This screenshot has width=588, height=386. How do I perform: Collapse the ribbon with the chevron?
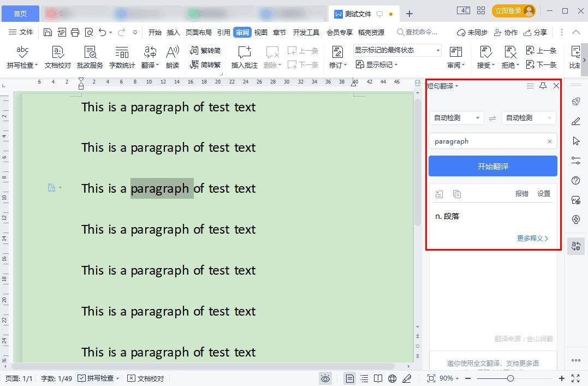[576, 32]
